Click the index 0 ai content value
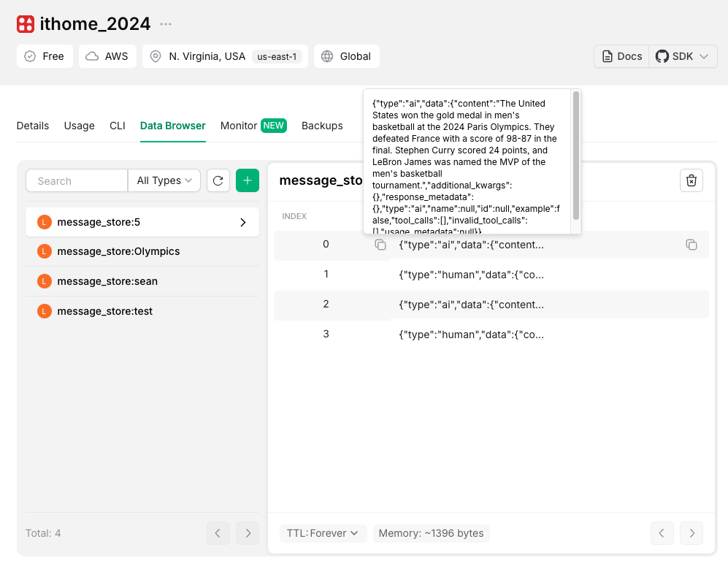Image resolution: width=728 pixels, height=566 pixels. (471, 245)
